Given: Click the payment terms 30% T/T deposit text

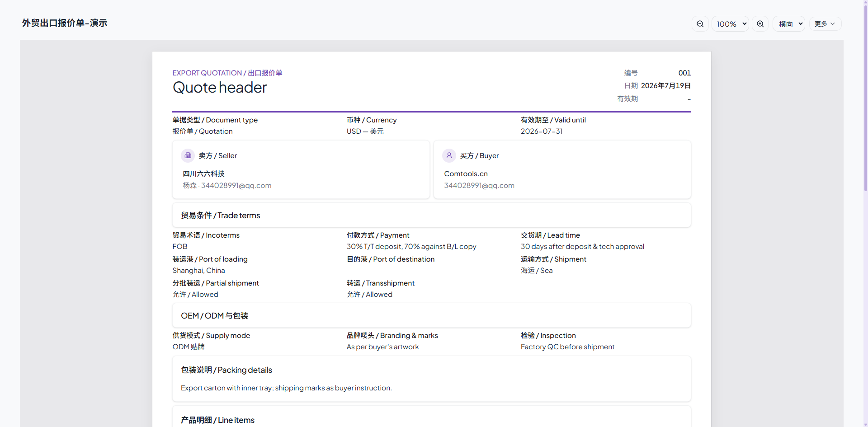Looking at the screenshot, I should 411,246.
